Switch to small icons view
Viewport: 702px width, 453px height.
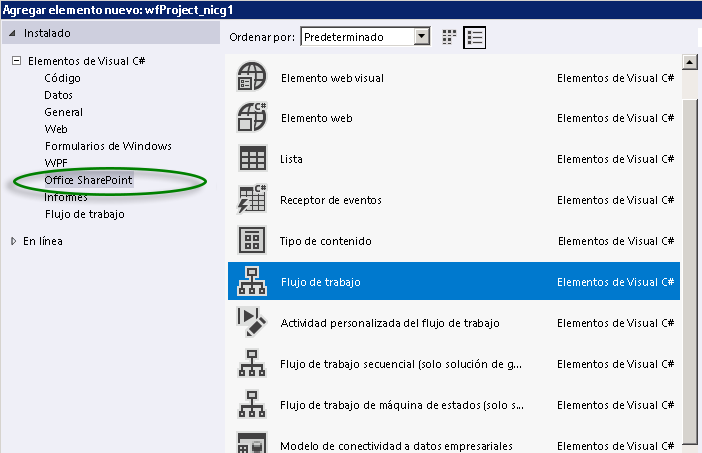449,37
